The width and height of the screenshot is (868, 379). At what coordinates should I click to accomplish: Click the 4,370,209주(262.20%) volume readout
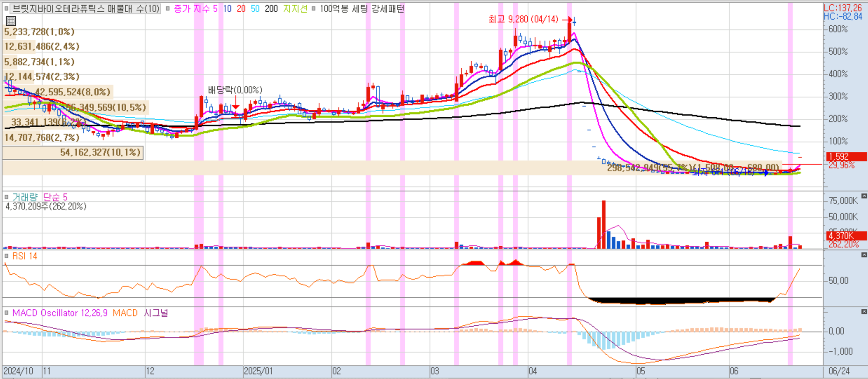coord(46,206)
